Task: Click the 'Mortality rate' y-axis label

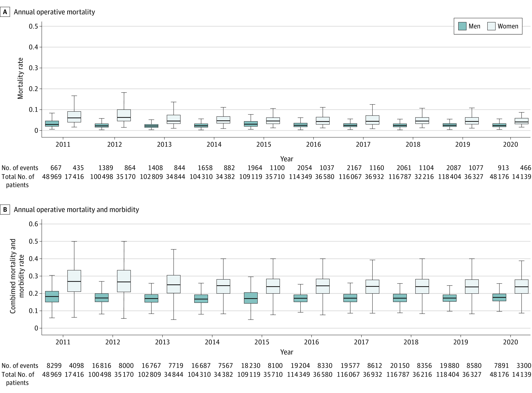Action: point(21,78)
